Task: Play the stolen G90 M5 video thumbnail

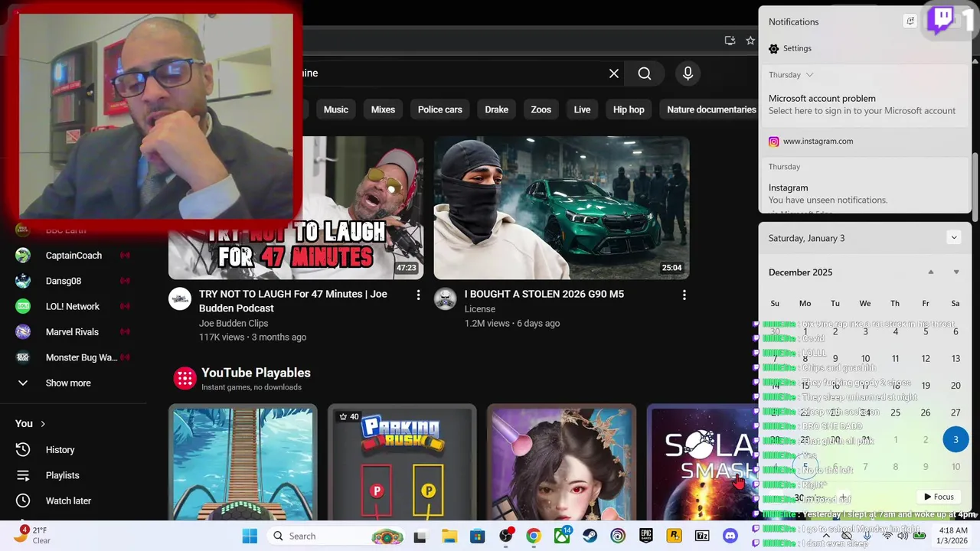Action: coord(561,207)
